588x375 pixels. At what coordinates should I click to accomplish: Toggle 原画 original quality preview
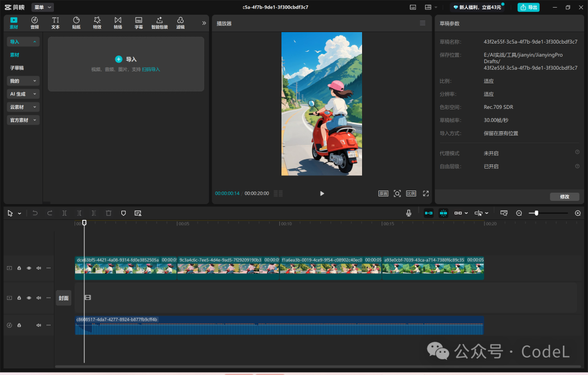click(383, 194)
